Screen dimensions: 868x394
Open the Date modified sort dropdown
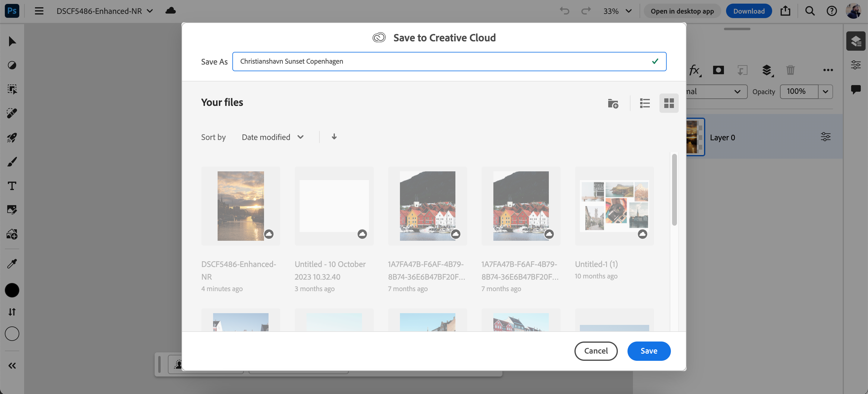point(272,137)
